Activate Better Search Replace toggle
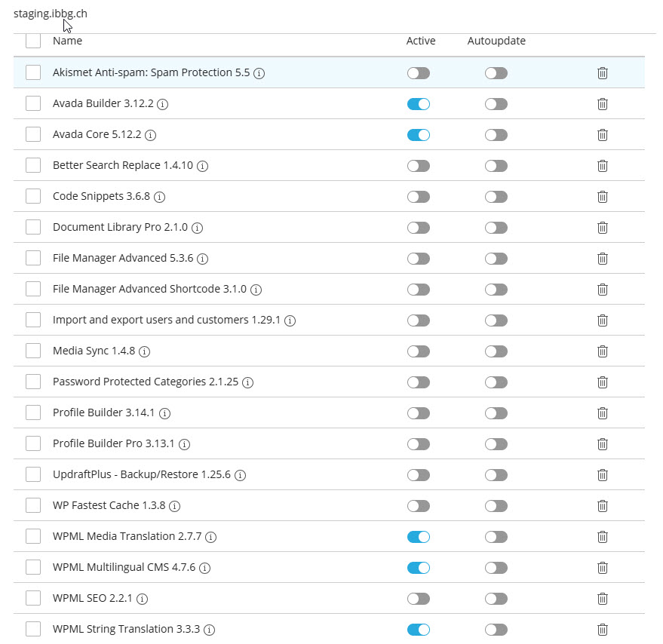 tap(419, 166)
